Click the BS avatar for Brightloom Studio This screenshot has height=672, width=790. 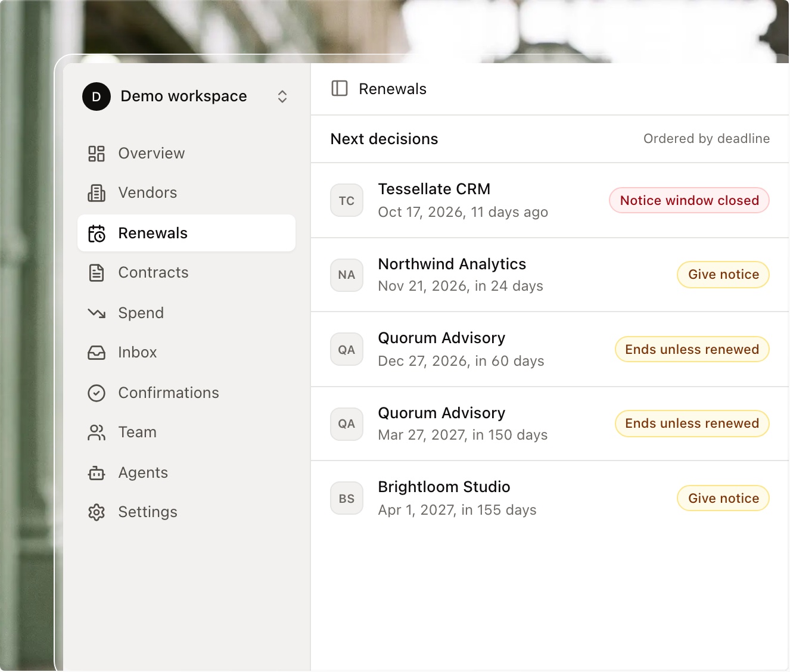click(x=347, y=498)
